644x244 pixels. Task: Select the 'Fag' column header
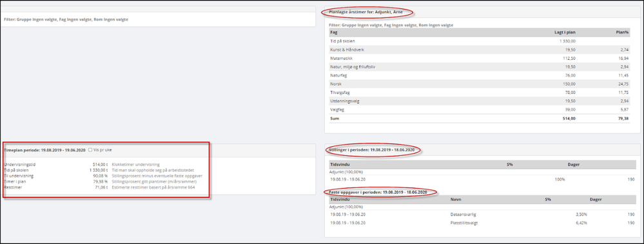click(333, 32)
